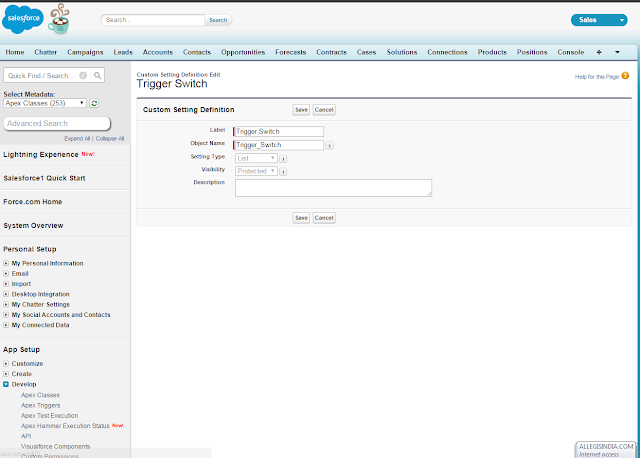Open the Setting Type dropdown
Image resolution: width=640 pixels, height=458 pixels.
coord(256,158)
